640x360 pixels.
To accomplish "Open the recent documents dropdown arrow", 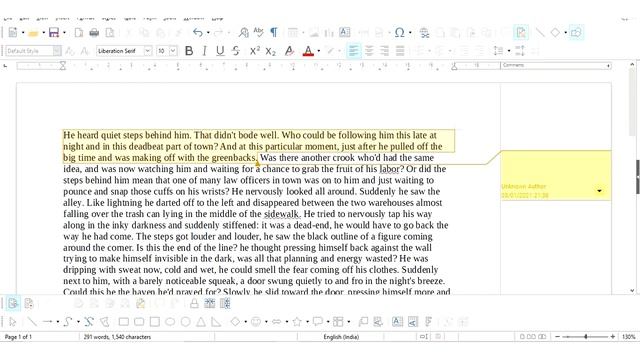I will pyautogui.click(x=43, y=33).
